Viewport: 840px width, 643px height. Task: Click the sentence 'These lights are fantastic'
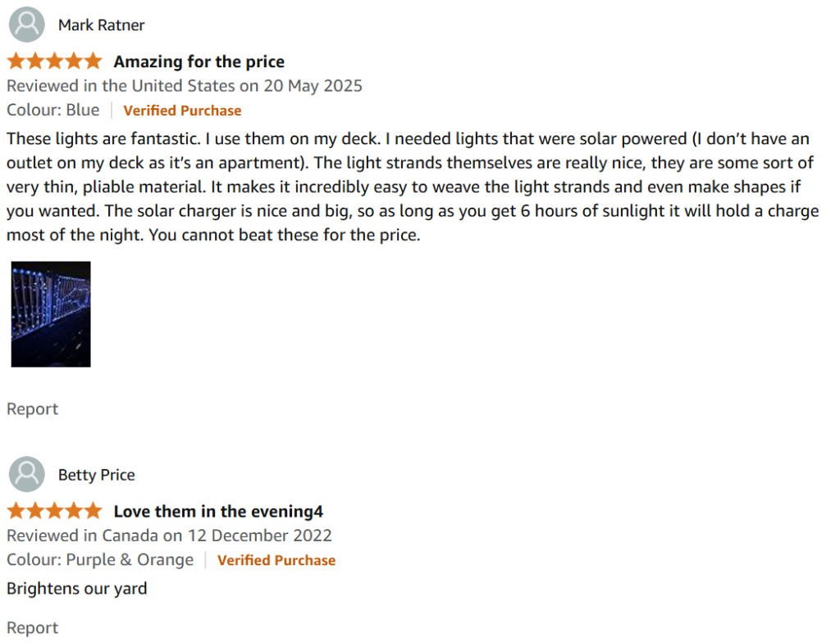tap(103, 139)
